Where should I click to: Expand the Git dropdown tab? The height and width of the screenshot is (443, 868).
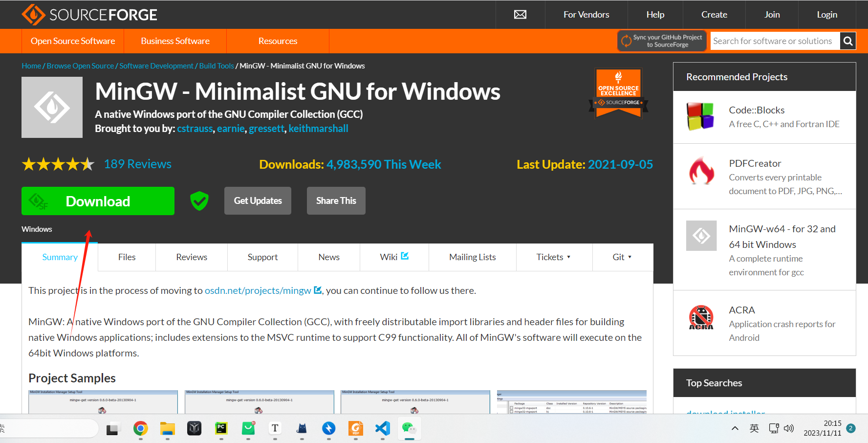[622, 257]
